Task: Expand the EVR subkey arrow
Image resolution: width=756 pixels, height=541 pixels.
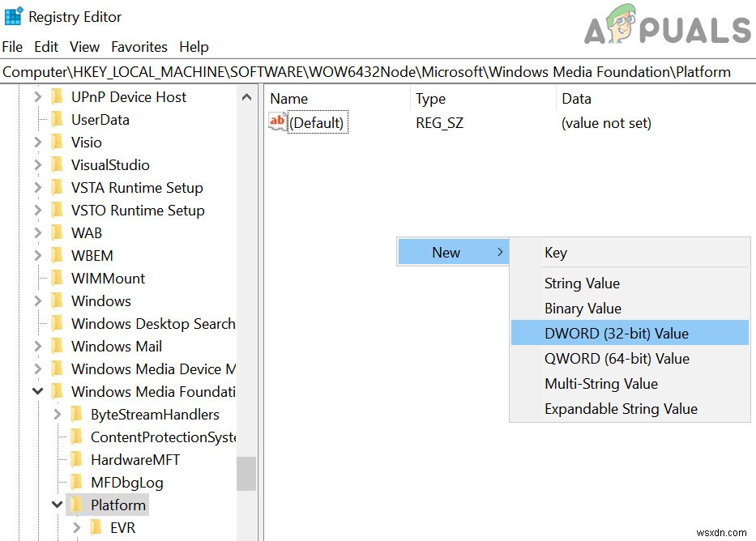Action: pos(77,527)
